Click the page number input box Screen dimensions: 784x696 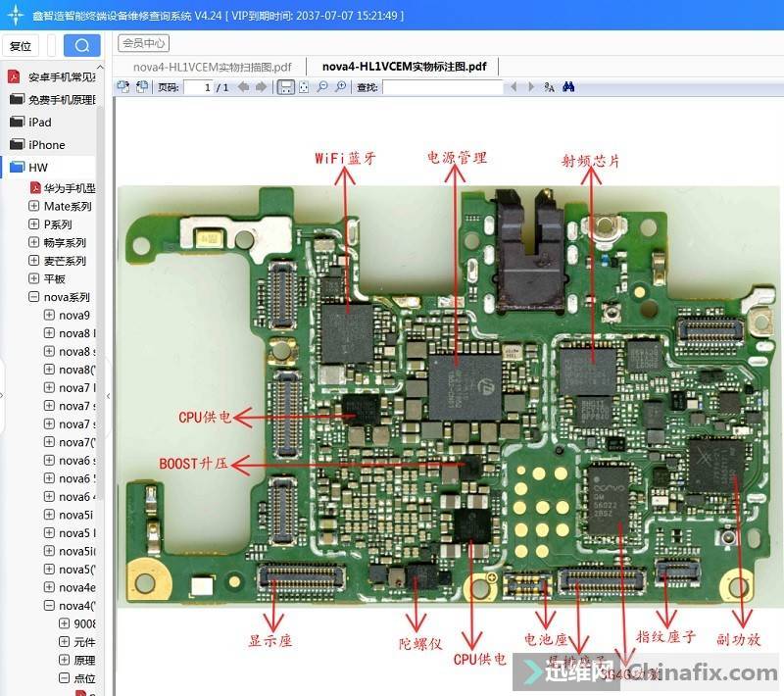click(x=199, y=87)
